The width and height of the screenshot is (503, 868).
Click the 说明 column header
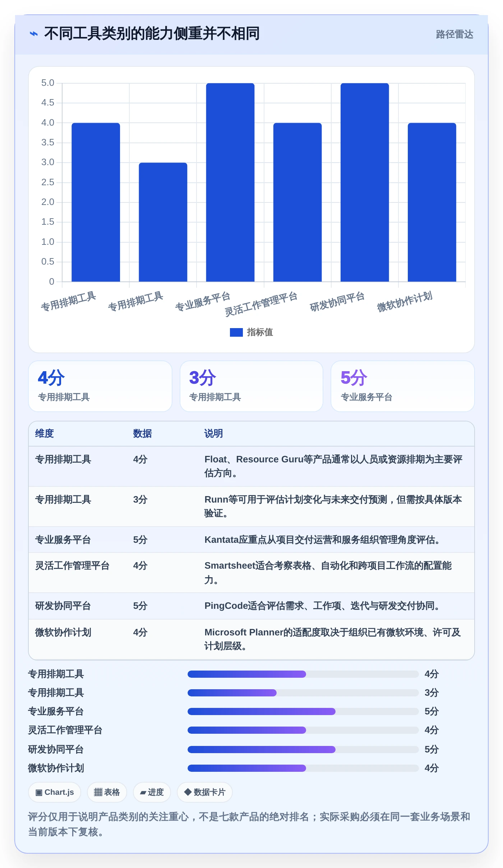point(214,434)
